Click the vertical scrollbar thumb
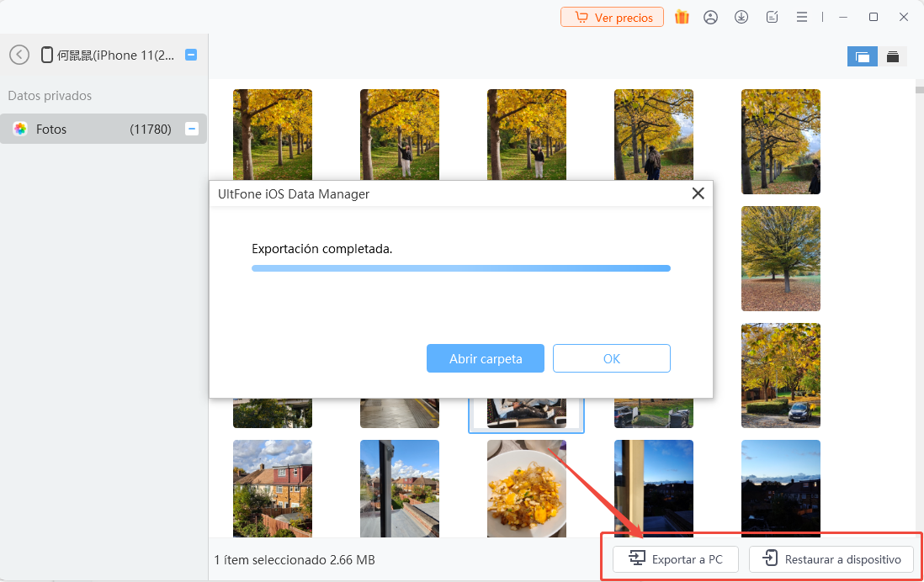 (x=919, y=89)
